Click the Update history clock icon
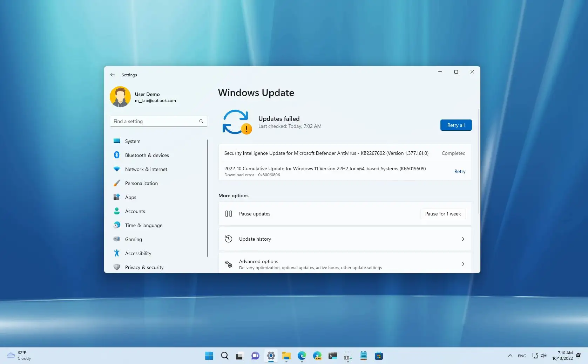Image resolution: width=588 pixels, height=364 pixels. tap(228, 239)
